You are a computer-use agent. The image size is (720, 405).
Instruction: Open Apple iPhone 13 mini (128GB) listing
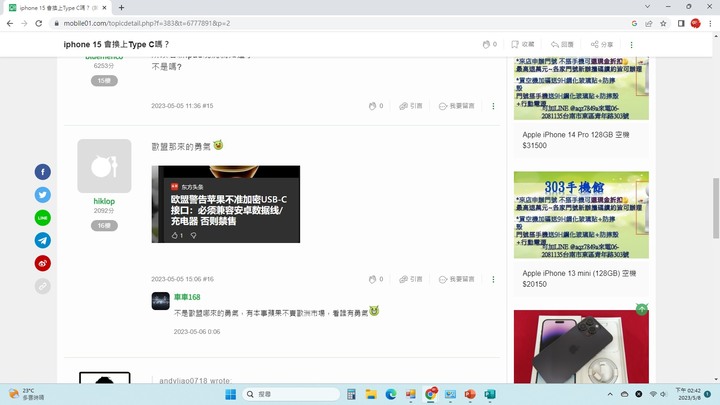click(579, 279)
